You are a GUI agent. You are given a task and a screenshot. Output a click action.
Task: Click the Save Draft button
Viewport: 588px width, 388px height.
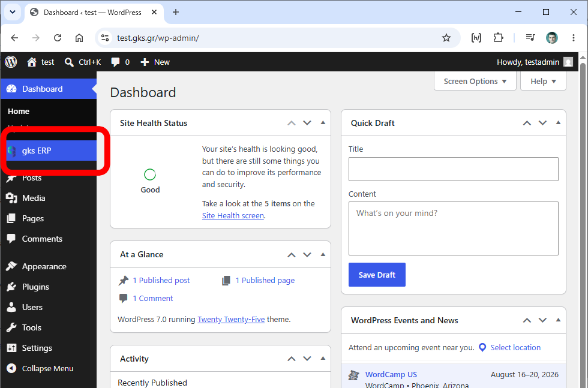tap(377, 275)
